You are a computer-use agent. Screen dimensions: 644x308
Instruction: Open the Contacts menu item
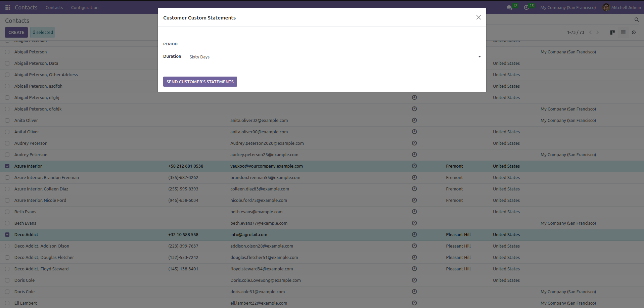click(54, 7)
